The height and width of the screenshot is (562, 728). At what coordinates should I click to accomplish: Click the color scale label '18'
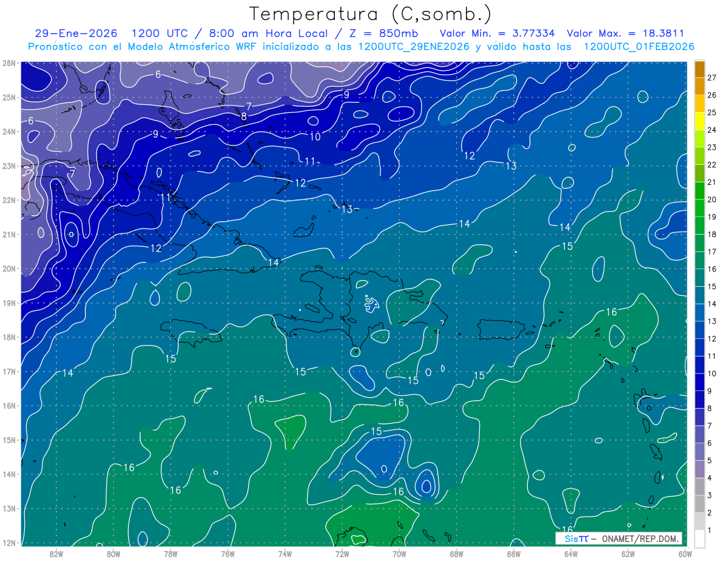point(712,234)
